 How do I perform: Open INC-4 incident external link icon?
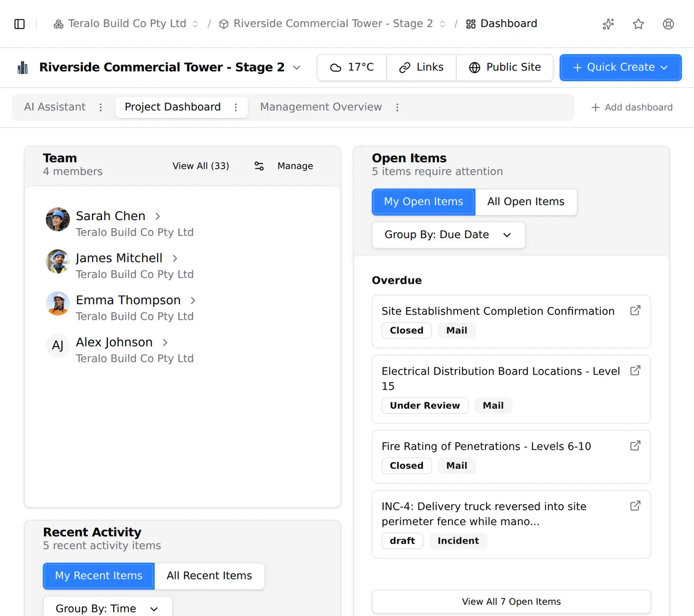click(635, 506)
